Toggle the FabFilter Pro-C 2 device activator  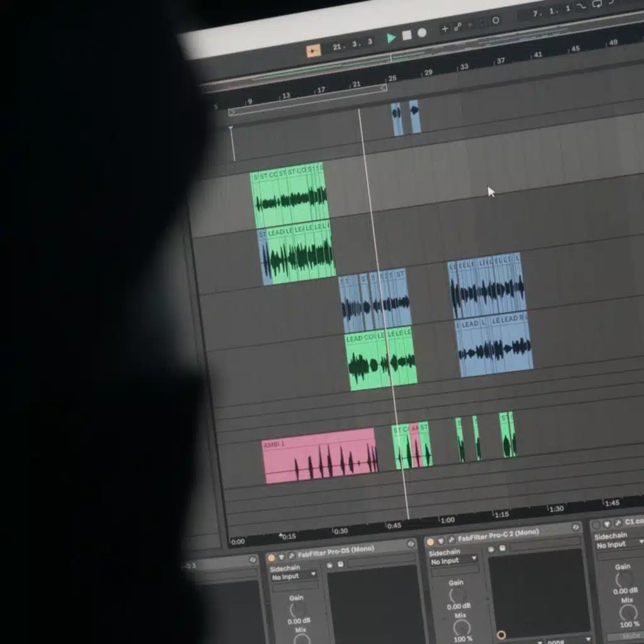(430, 541)
